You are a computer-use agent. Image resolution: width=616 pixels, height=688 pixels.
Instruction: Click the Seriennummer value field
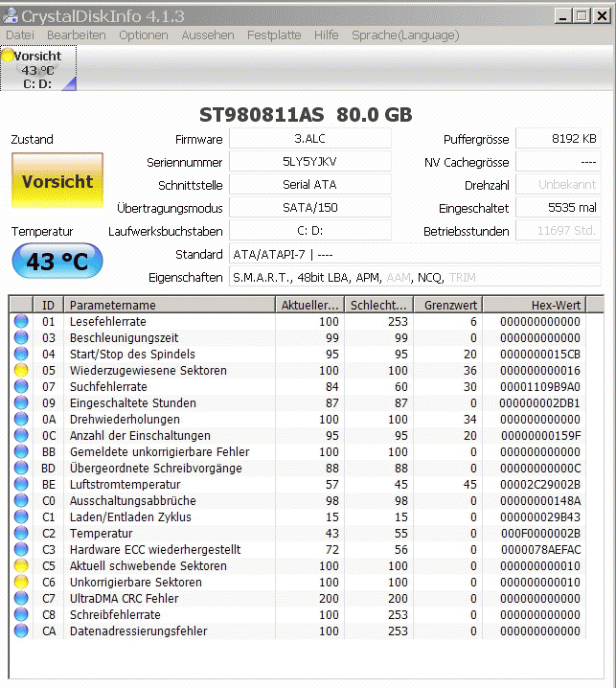click(x=310, y=162)
